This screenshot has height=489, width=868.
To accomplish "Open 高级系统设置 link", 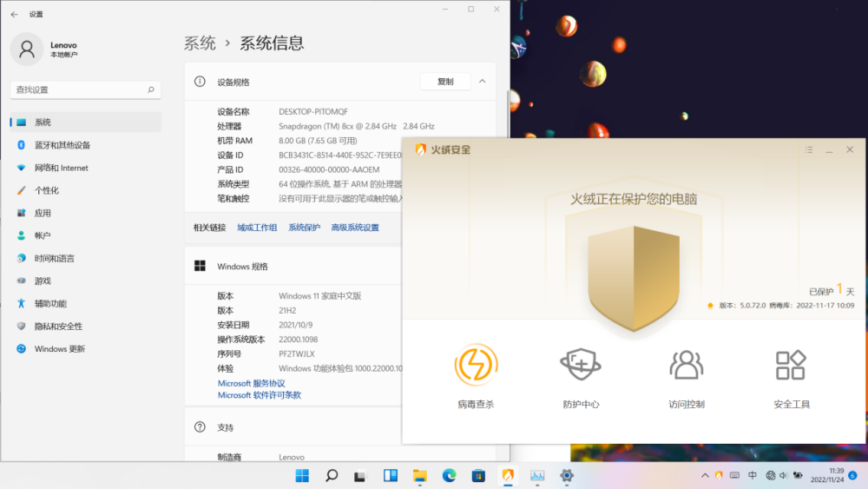I will (x=355, y=228).
